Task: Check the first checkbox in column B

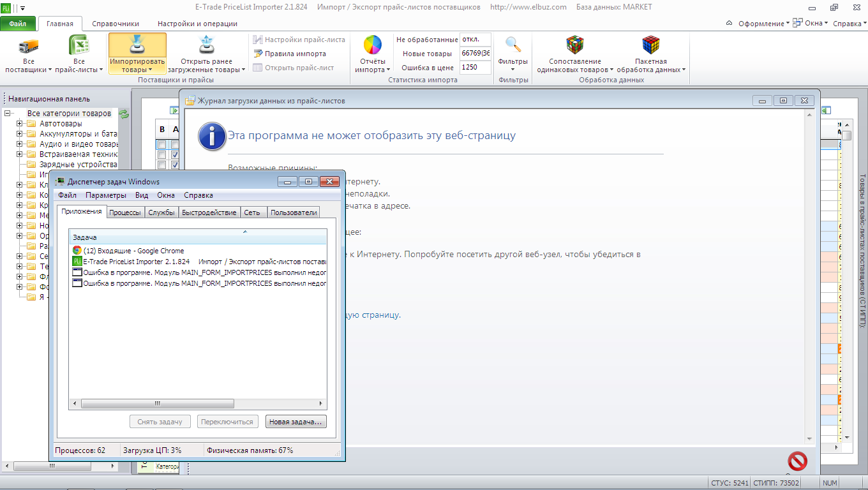Action: point(162,145)
